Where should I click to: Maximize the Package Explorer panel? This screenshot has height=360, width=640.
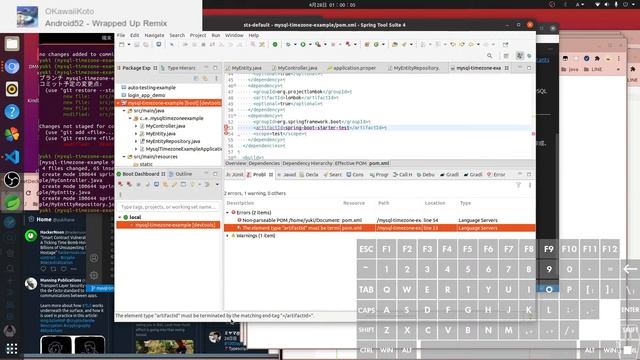coord(215,68)
